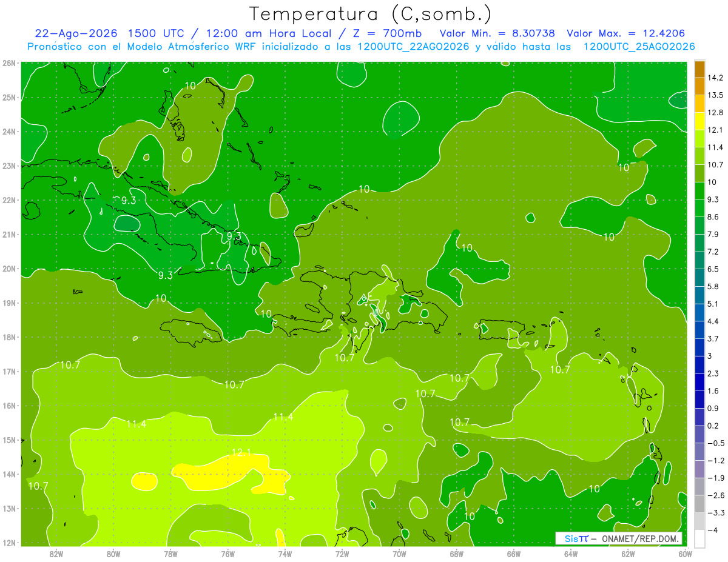
Task: Click the '20N' latitude axis label
Action: point(8,269)
